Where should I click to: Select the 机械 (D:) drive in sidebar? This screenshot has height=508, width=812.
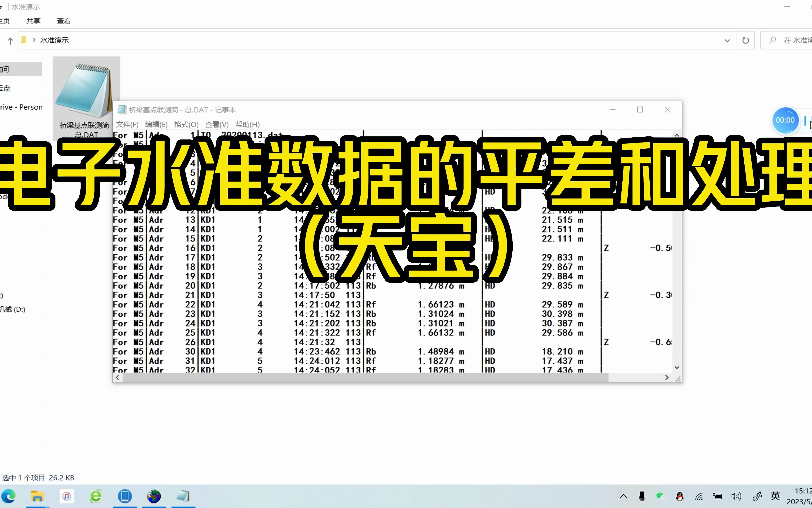13,310
